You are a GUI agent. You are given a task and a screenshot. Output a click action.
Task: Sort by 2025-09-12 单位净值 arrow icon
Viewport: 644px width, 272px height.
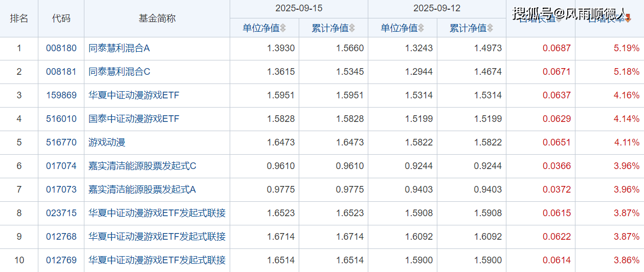421,28
